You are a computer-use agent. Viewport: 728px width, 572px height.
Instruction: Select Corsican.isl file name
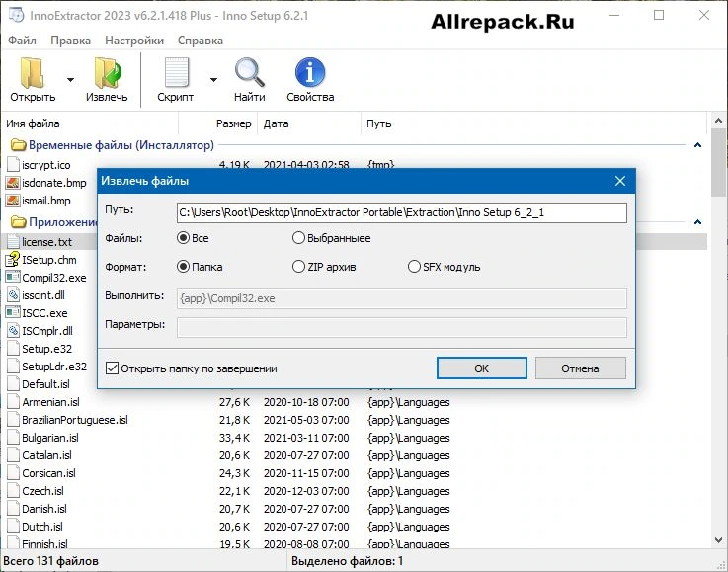click(x=48, y=473)
